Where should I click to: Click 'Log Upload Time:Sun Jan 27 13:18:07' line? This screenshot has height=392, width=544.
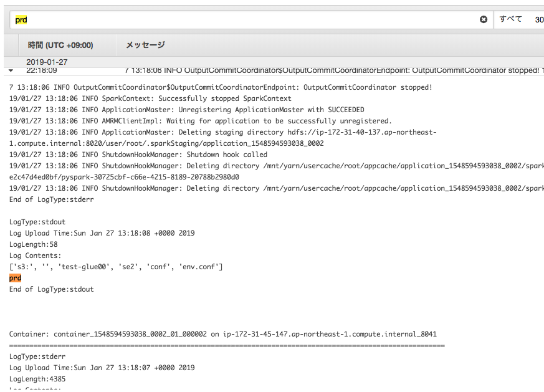(102, 368)
